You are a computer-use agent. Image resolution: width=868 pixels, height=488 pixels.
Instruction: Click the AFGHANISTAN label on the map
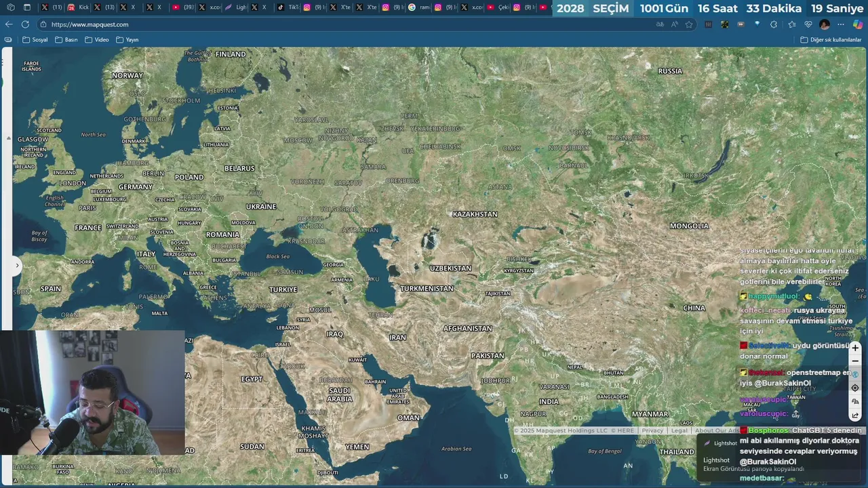coord(467,329)
